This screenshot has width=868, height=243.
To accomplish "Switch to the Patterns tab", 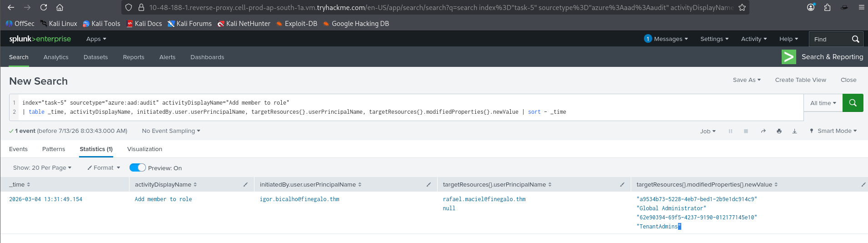I will tap(54, 149).
